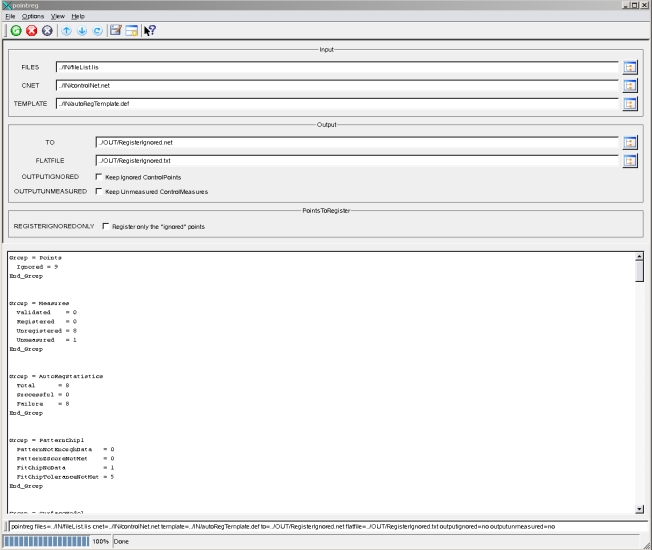Enable Keep Ignored ControlPoints checkbox
Image resolution: width=652 pixels, height=550 pixels.
99,177
